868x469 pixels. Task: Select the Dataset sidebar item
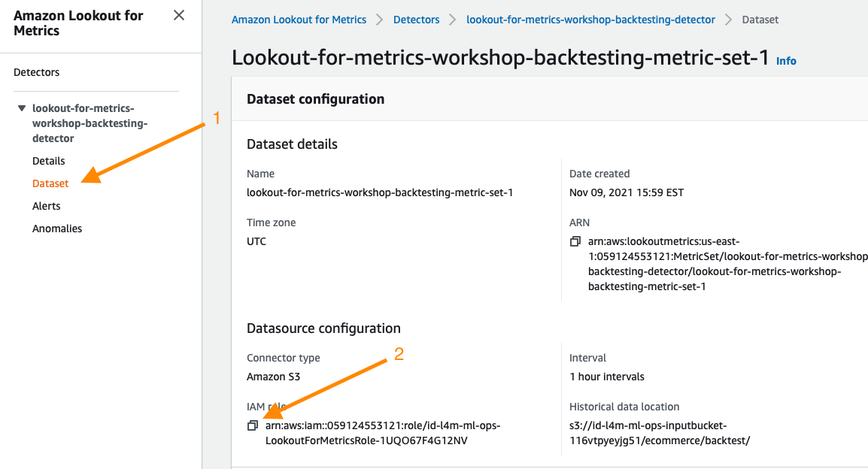(50, 183)
